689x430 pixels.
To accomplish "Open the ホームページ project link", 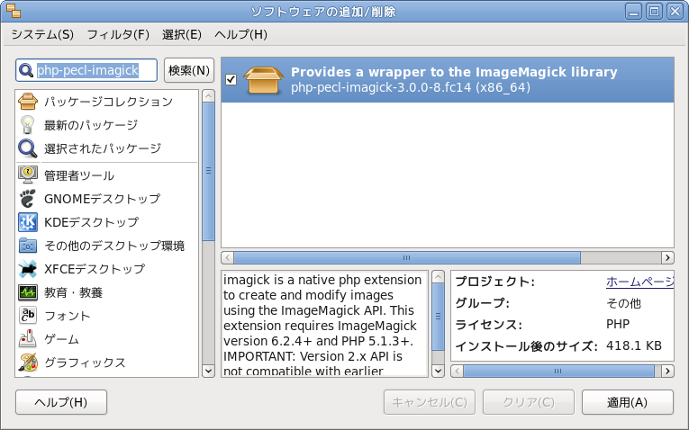I will pyautogui.click(x=640, y=282).
